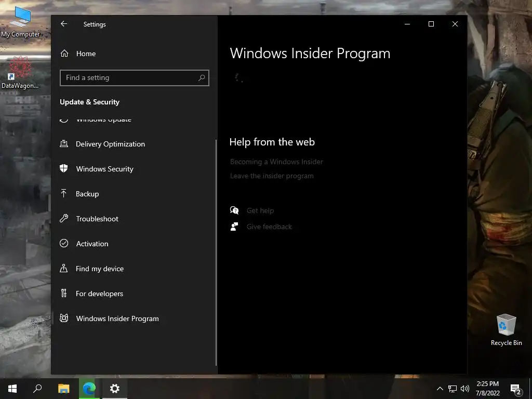
Task: Close the Settings window
Action: pos(455,24)
